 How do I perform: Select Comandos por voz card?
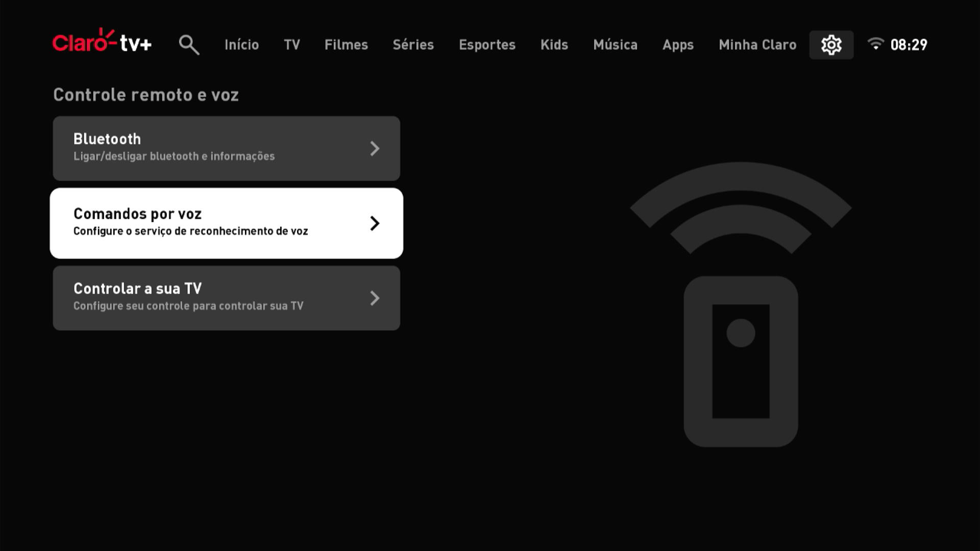(226, 223)
